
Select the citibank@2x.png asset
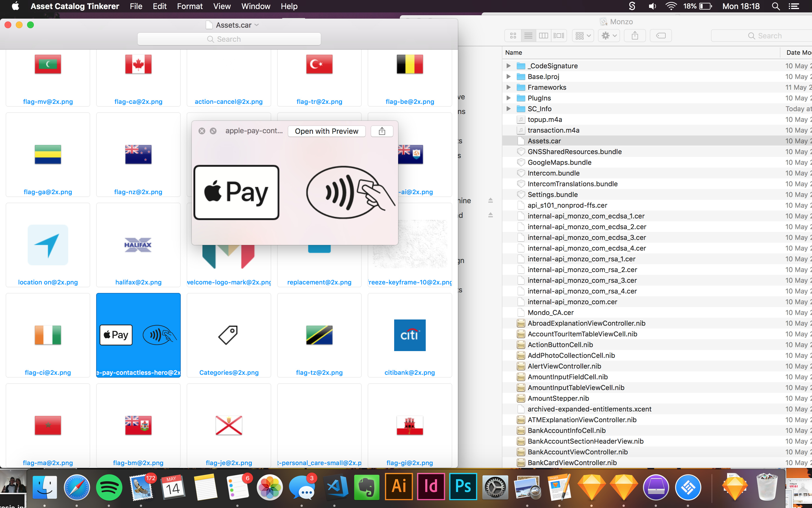[410, 335]
